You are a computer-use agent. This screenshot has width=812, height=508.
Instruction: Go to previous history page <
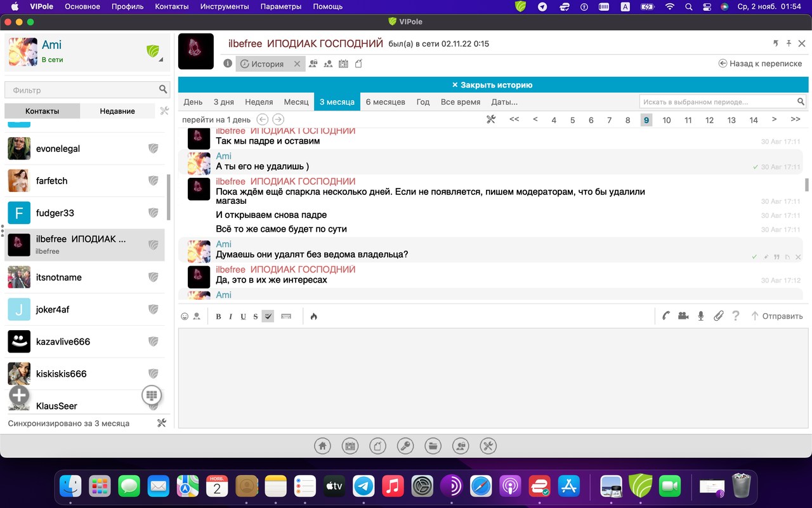[535, 119]
